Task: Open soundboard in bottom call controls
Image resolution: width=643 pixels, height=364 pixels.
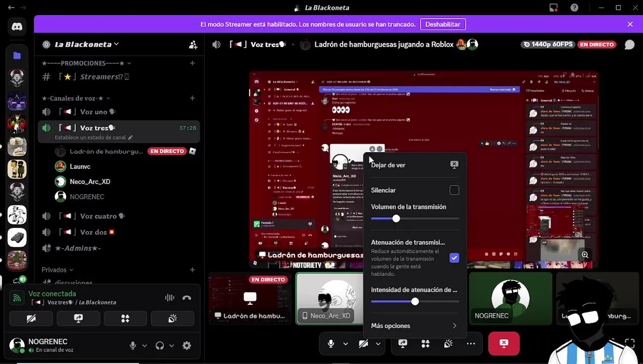Action: tap(448, 344)
